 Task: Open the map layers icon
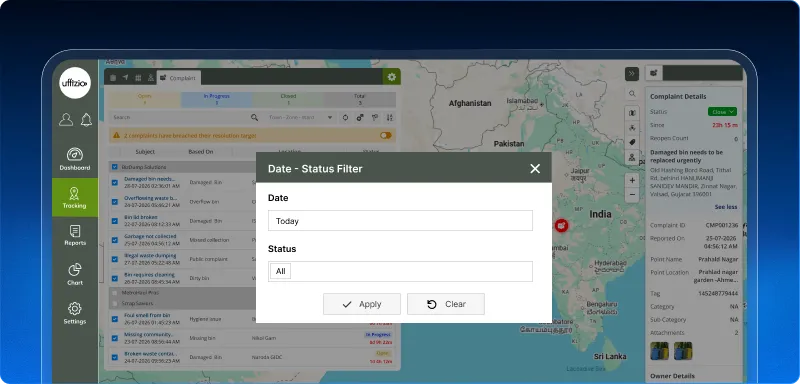tap(632, 113)
